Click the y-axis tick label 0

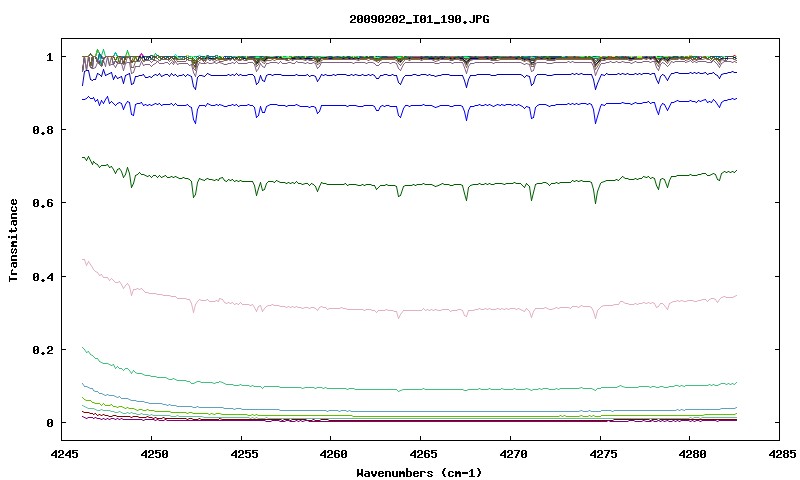[x=49, y=423]
